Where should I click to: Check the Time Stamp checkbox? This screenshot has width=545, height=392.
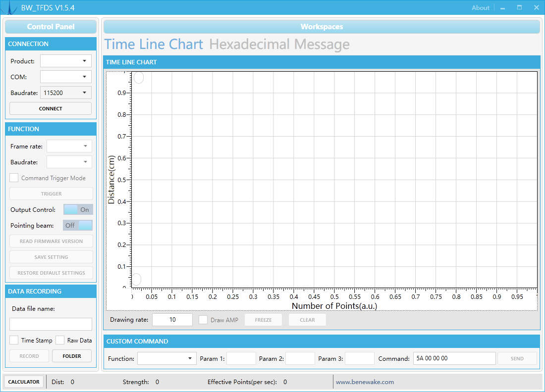14,340
